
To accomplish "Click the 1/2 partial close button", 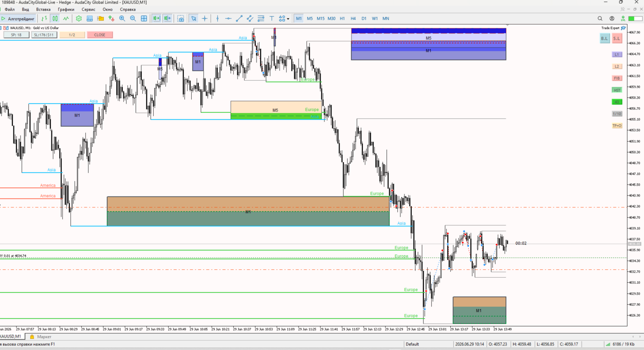I will point(72,35).
